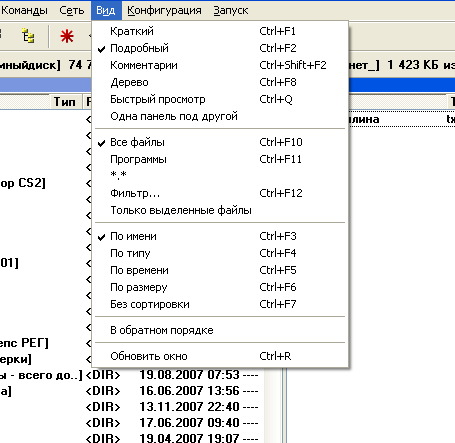Select right panel file ending 'лина'
The image size is (455, 443).
pos(364,119)
